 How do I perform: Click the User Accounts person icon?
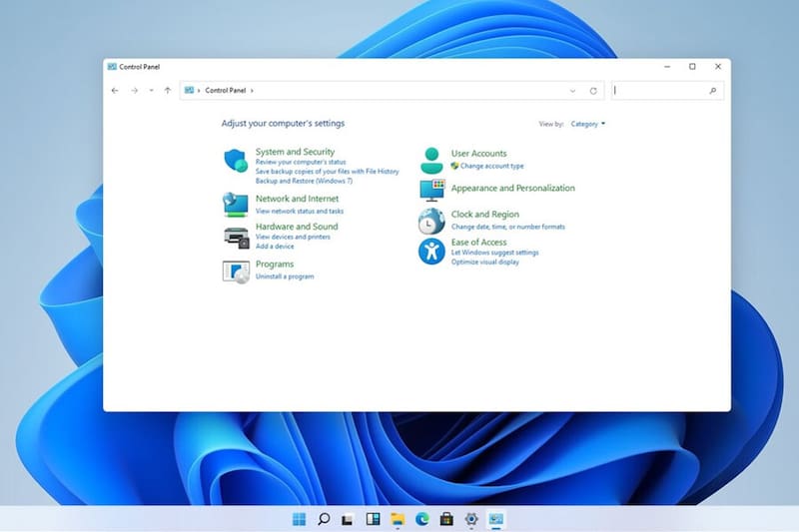pos(431,159)
